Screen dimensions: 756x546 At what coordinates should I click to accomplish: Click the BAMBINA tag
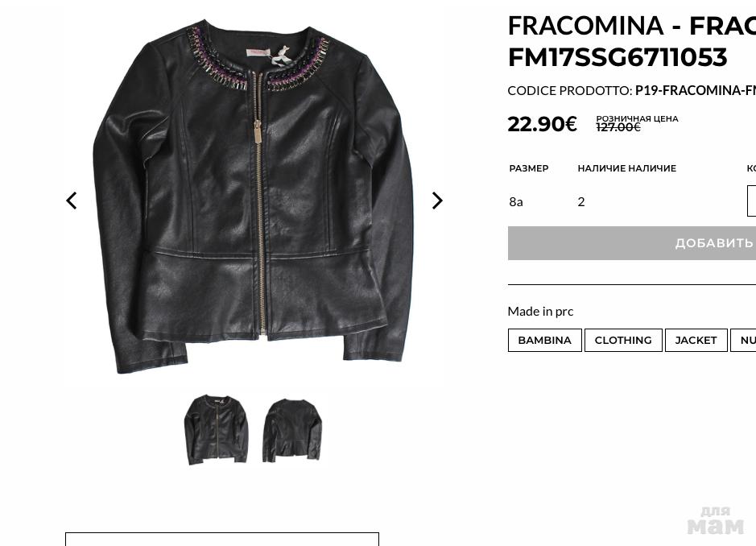[x=544, y=340]
